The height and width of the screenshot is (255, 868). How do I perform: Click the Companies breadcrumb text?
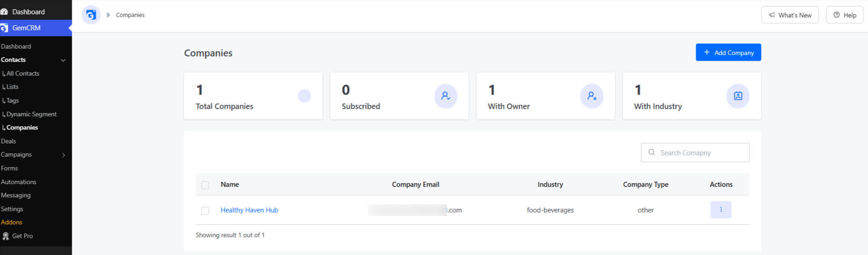[x=130, y=15]
